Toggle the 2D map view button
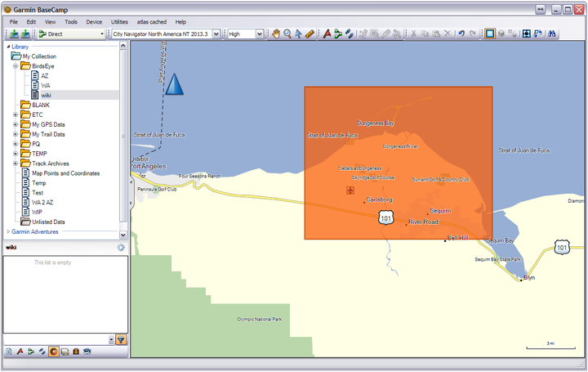Screen dimensions: 588x372 (489, 34)
